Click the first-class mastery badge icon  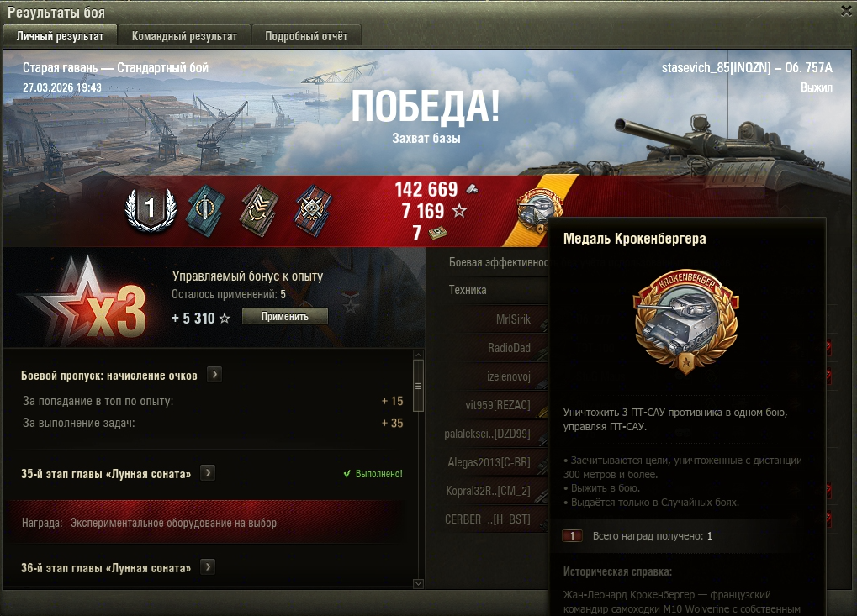point(151,210)
